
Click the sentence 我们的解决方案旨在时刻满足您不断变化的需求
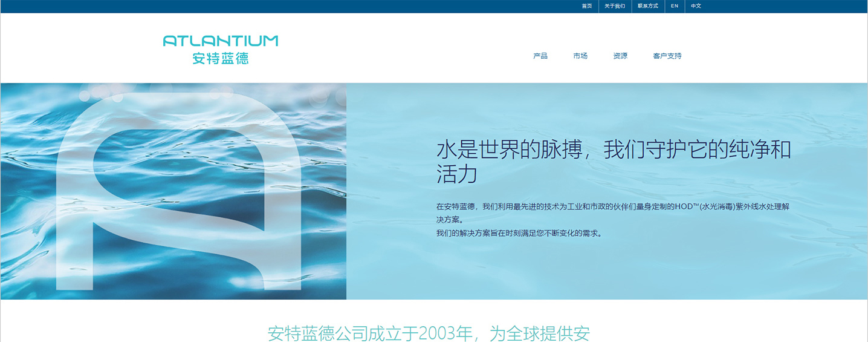coord(519,233)
